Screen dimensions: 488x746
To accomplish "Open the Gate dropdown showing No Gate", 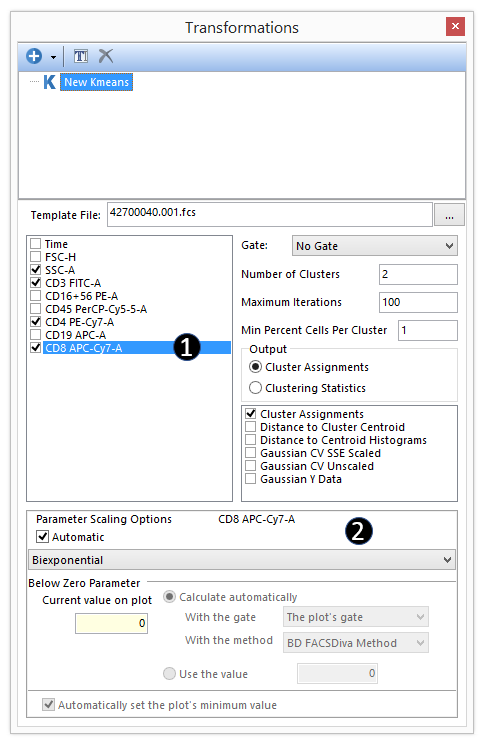I will 375,246.
